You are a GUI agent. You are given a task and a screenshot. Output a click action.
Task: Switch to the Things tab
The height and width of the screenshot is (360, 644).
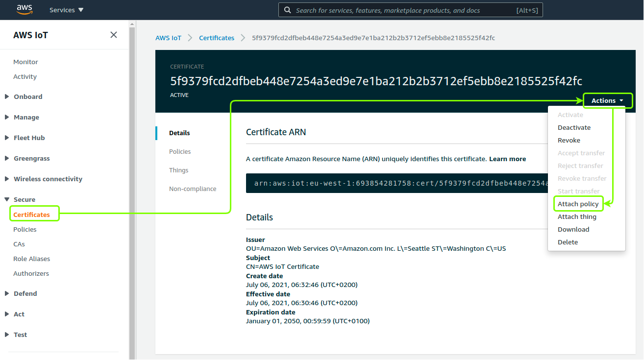[x=179, y=170]
